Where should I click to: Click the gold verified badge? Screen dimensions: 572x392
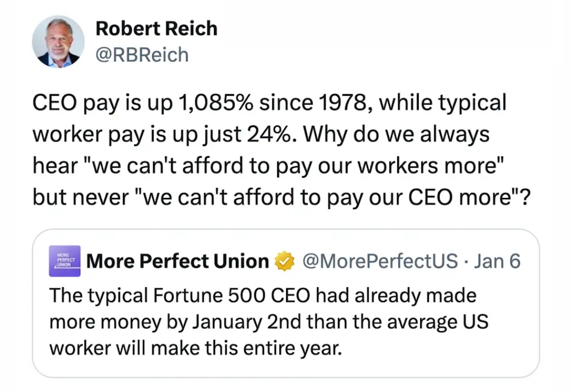(284, 261)
